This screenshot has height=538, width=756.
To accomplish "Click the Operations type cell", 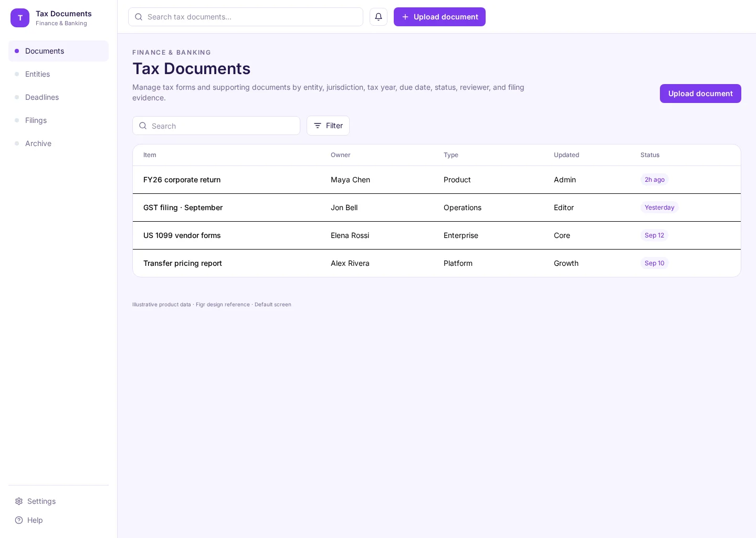I will coord(463,208).
